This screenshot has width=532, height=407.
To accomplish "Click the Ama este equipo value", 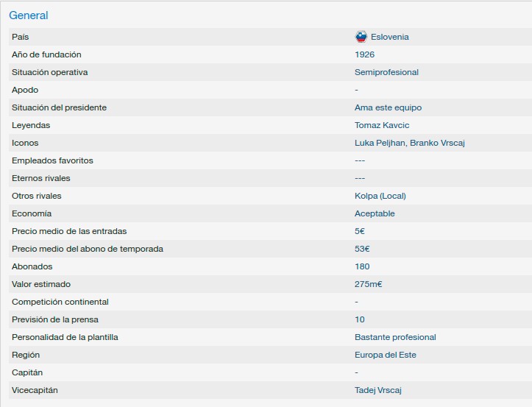I will pyautogui.click(x=388, y=107).
